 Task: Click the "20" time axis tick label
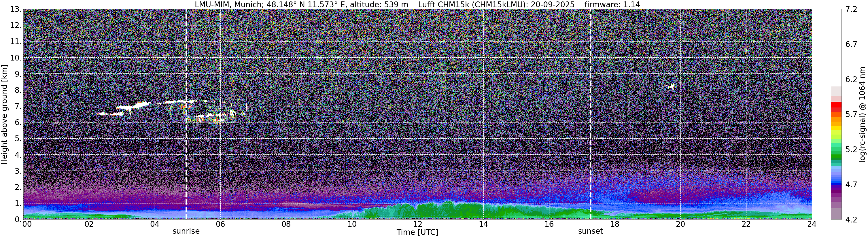(x=680, y=224)
